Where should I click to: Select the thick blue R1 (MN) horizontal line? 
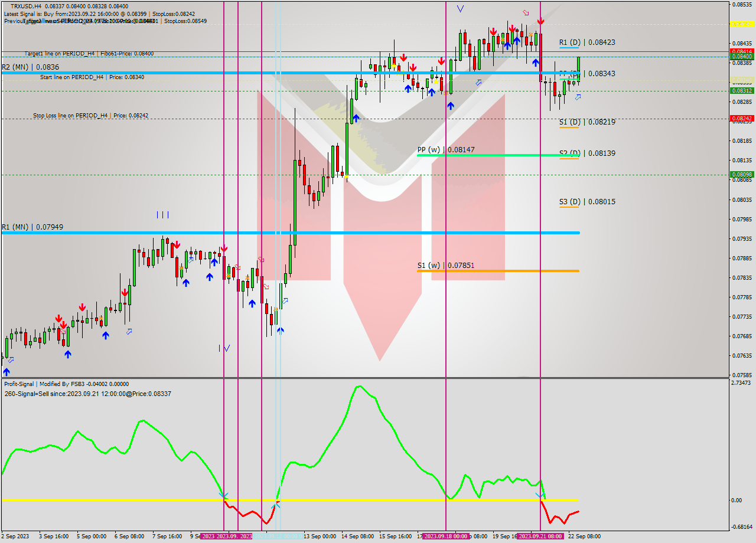pyautogui.click(x=291, y=233)
